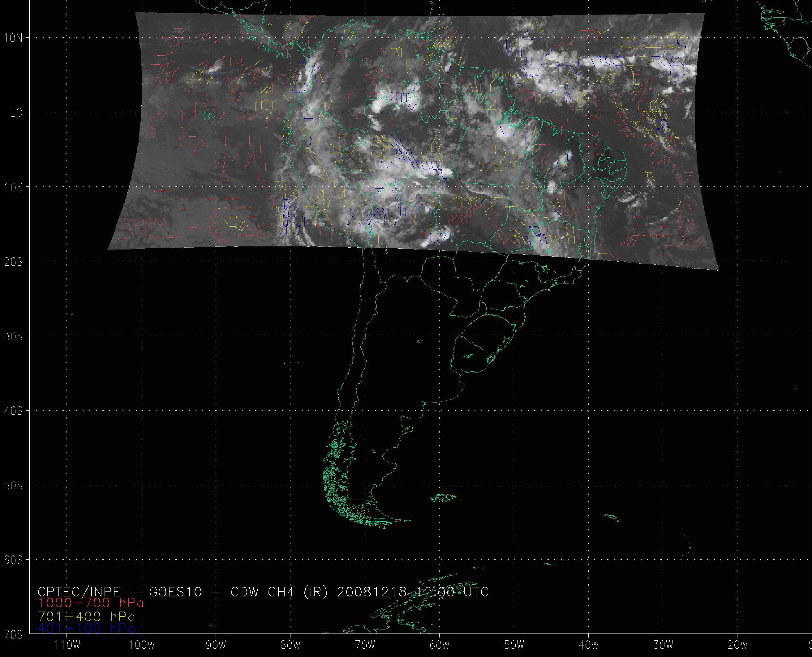The width and height of the screenshot is (812, 657).
Task: Click the 110W longitude axis label
Action: click(67, 645)
